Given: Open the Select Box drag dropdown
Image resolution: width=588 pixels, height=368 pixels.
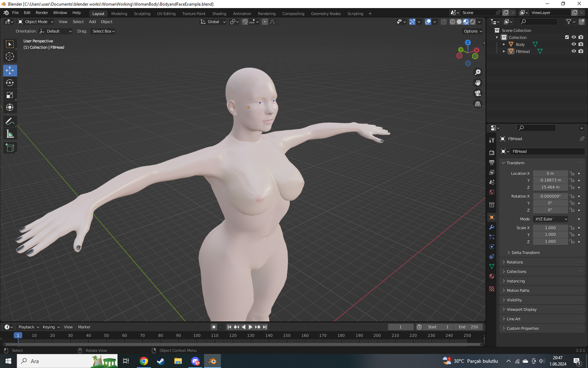Looking at the screenshot, I should 104,31.
